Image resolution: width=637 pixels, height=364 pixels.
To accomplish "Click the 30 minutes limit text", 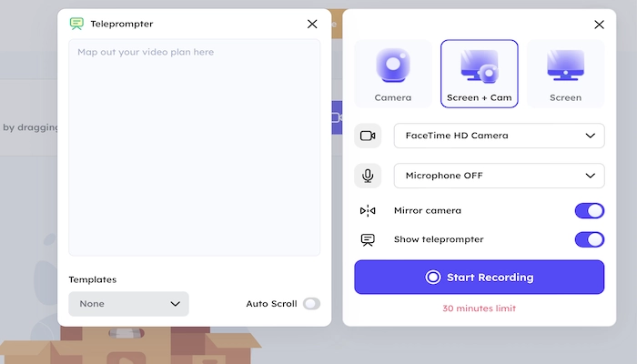I will coord(479,308).
